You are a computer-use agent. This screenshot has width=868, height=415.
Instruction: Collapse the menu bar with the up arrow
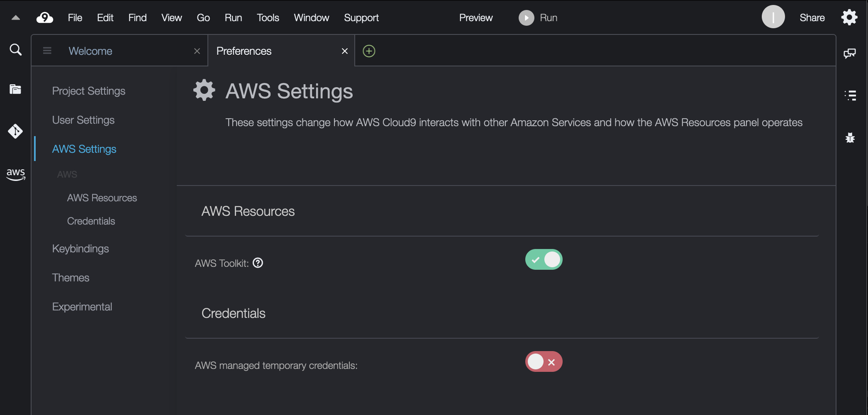point(16,17)
